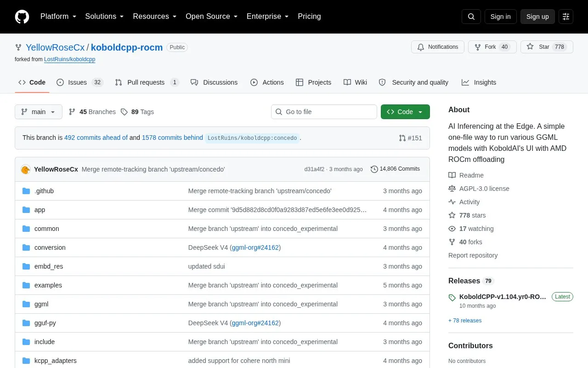Fork this repository button
This screenshot has height=368, width=588.
tap(492, 47)
